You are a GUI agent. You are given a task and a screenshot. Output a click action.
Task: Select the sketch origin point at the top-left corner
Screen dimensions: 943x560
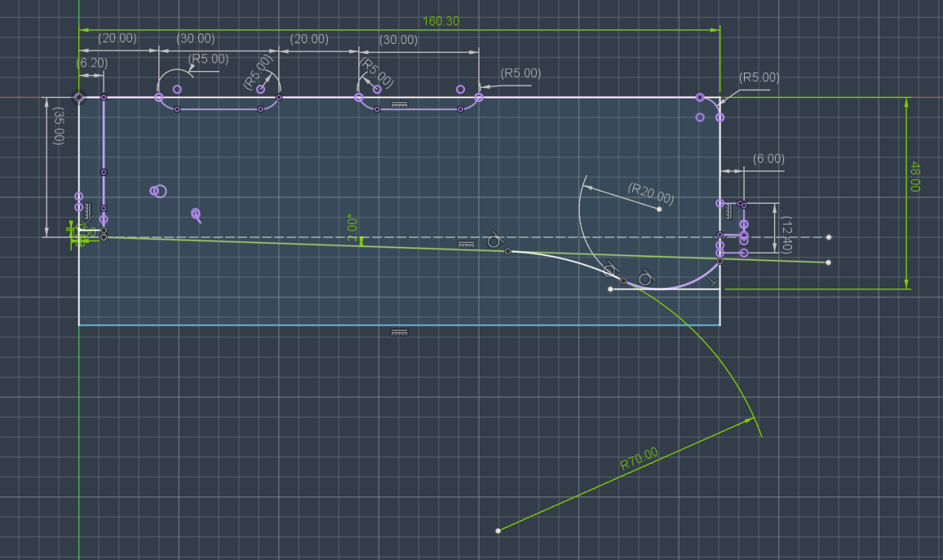79,97
